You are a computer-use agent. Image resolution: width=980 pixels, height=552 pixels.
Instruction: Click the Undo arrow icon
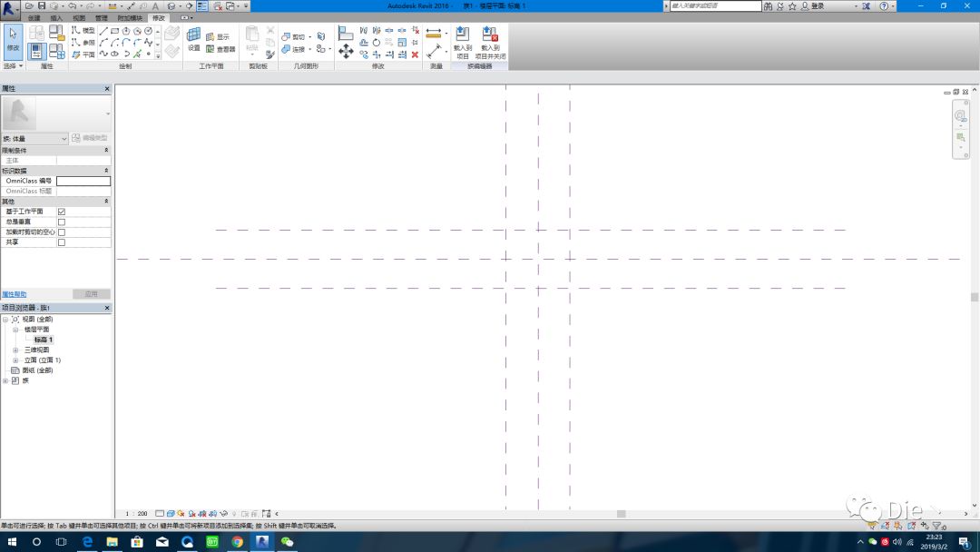pos(72,5)
